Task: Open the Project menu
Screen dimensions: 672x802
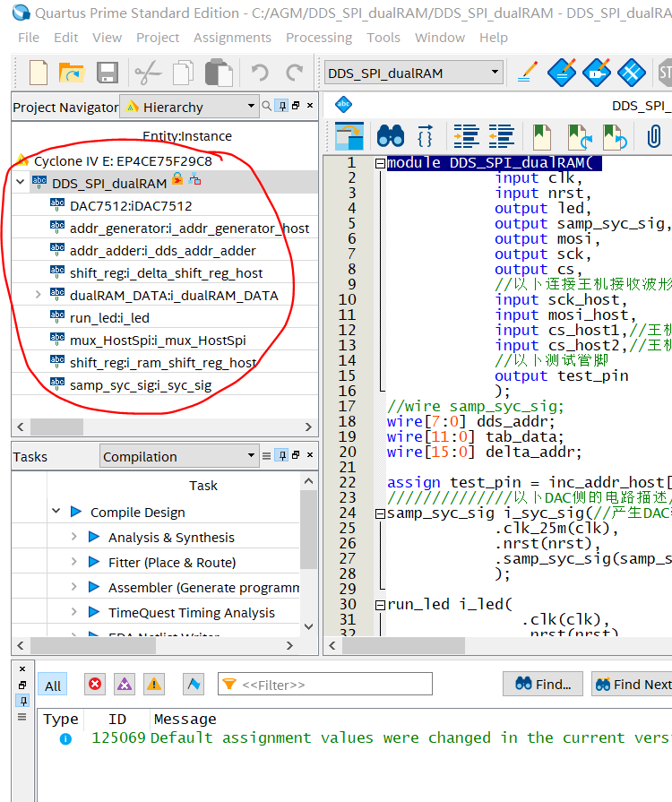Action: coord(158,38)
